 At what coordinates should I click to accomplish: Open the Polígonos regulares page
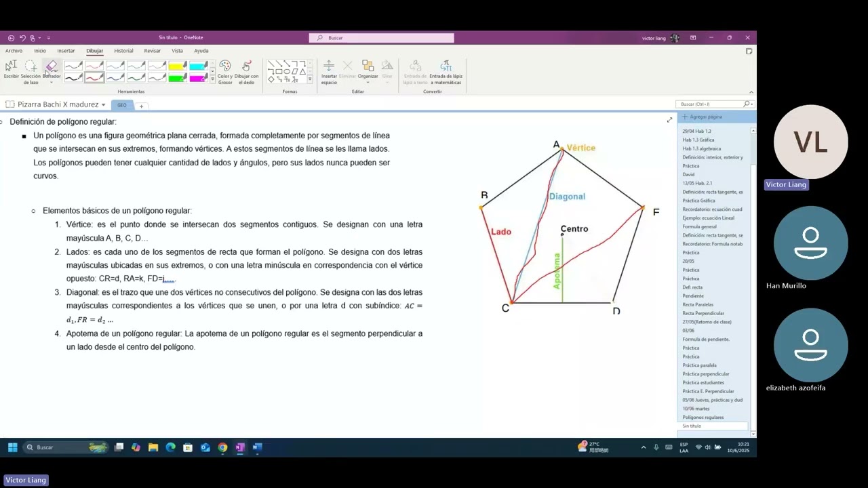click(703, 418)
